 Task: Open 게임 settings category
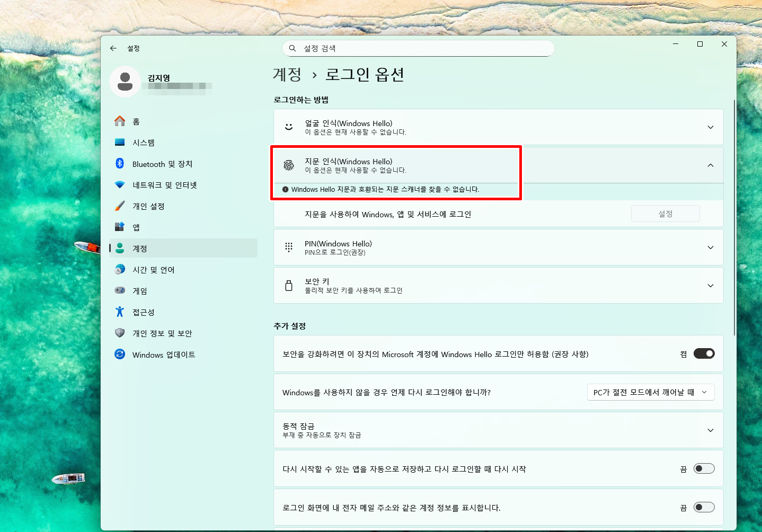[183, 291]
